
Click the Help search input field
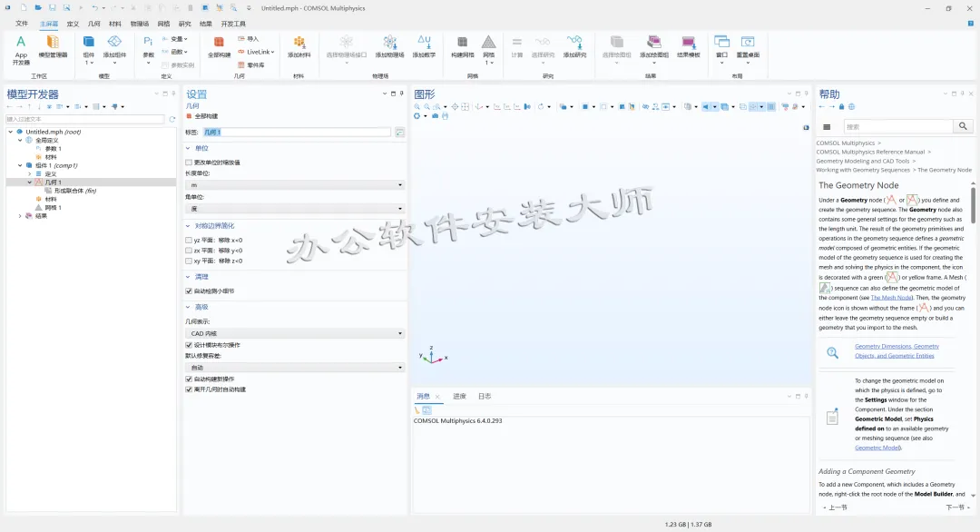click(898, 127)
